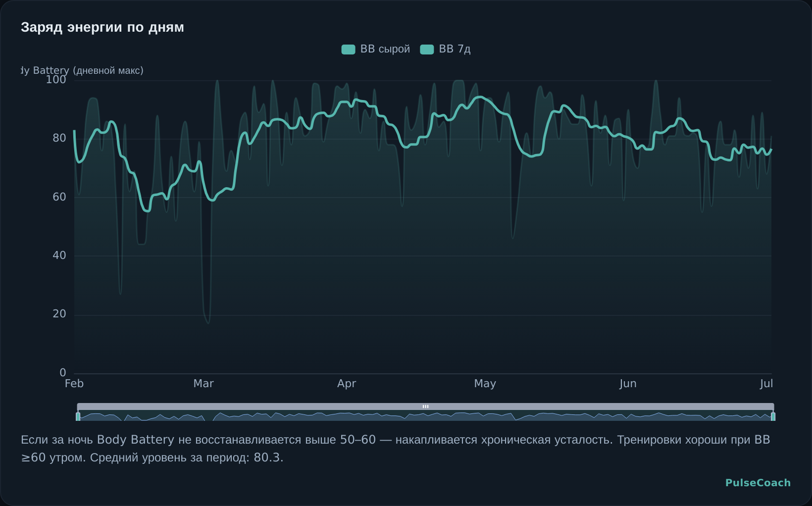This screenshot has width=812, height=506.
Task: Toggle the BB сырой legend swatch
Action: [x=348, y=50]
